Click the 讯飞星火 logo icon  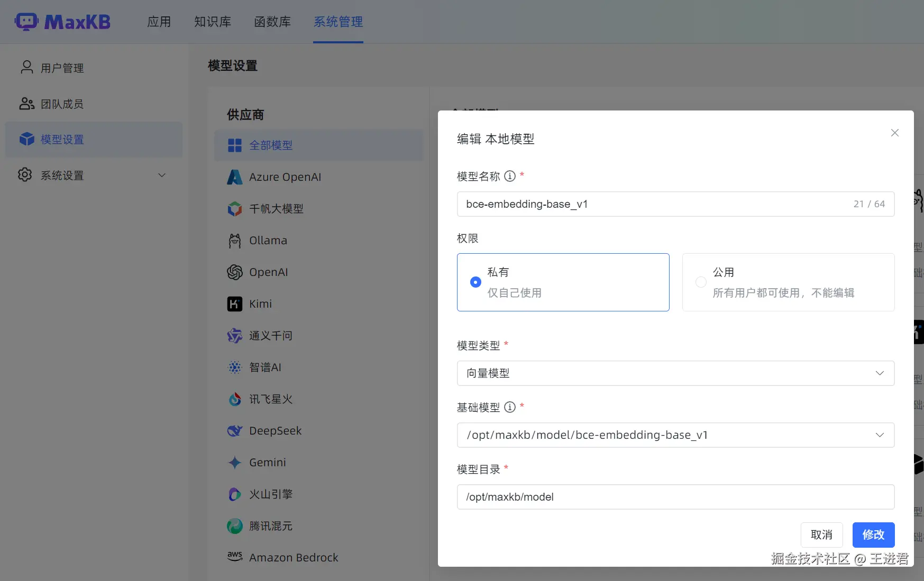[x=235, y=399]
